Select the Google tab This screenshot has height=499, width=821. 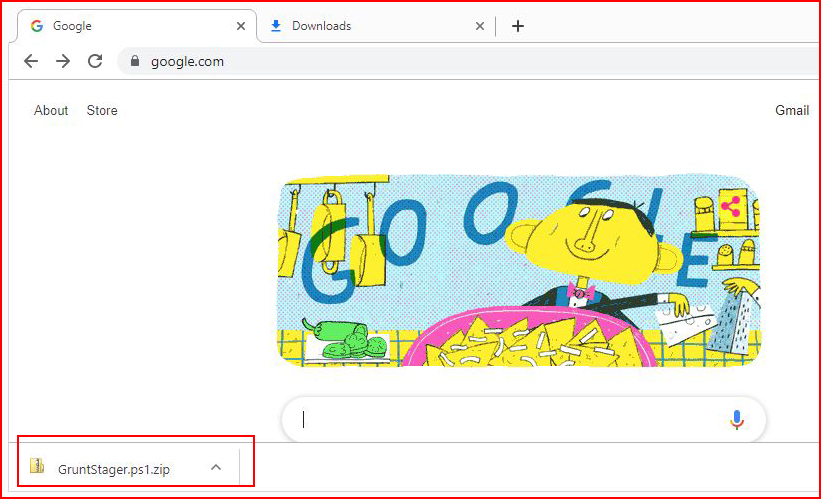pos(137,26)
